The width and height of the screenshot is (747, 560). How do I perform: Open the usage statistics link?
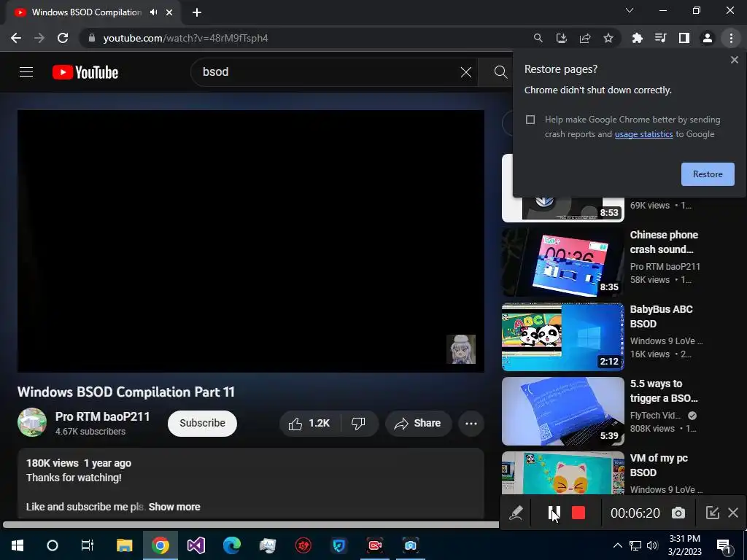643,134
